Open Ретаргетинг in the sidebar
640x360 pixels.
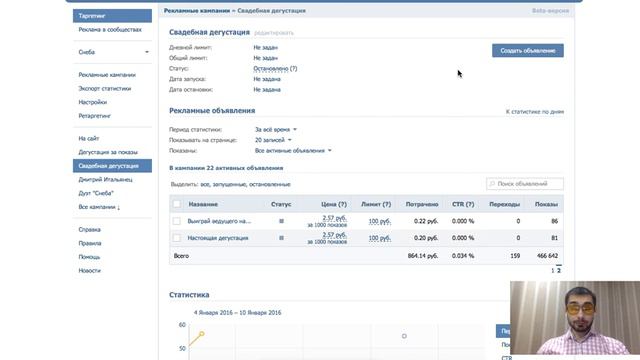pyautogui.click(x=95, y=116)
